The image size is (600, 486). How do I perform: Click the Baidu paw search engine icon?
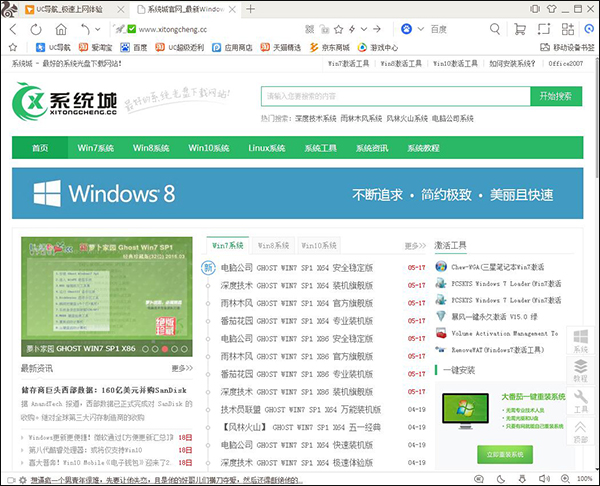(x=406, y=29)
